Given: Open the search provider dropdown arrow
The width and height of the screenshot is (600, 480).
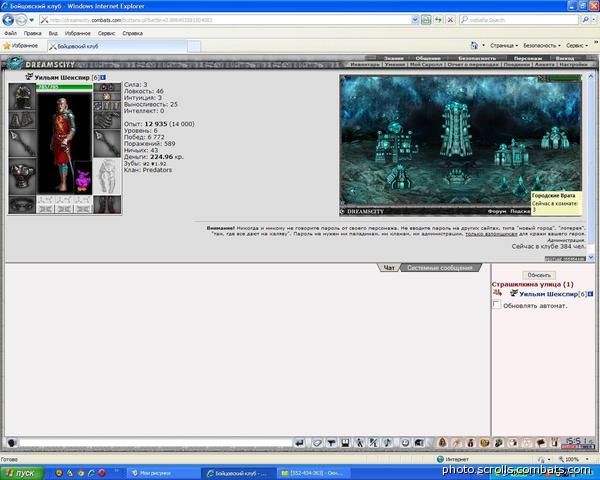Looking at the screenshot, I should click(593, 20).
